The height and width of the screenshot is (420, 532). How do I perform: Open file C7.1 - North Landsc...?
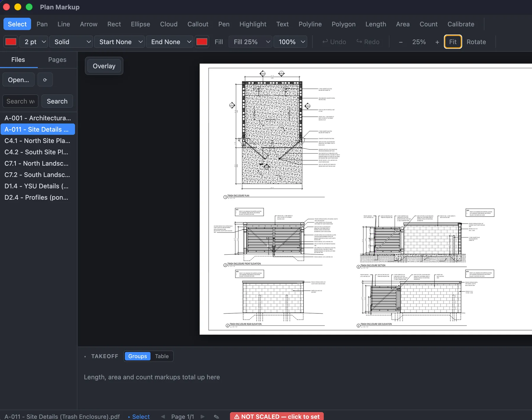pos(38,163)
